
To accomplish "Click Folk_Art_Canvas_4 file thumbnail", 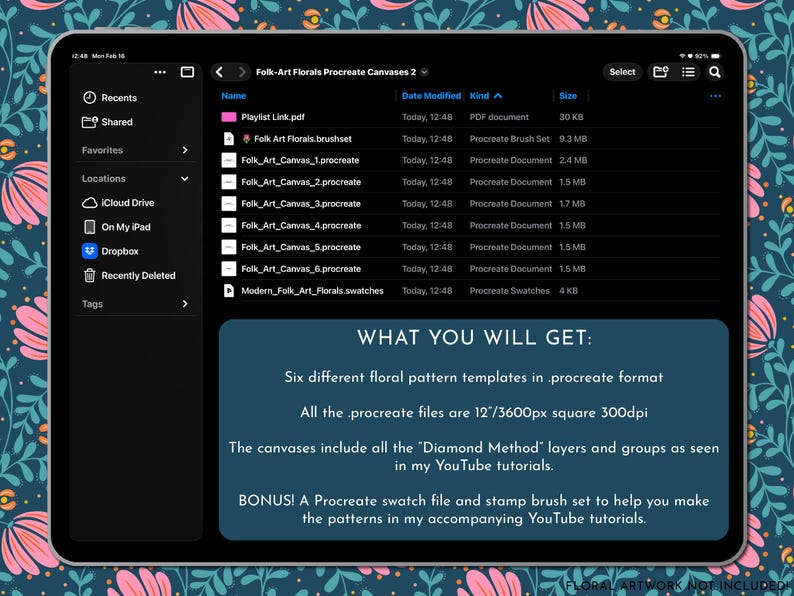I will click(x=229, y=226).
